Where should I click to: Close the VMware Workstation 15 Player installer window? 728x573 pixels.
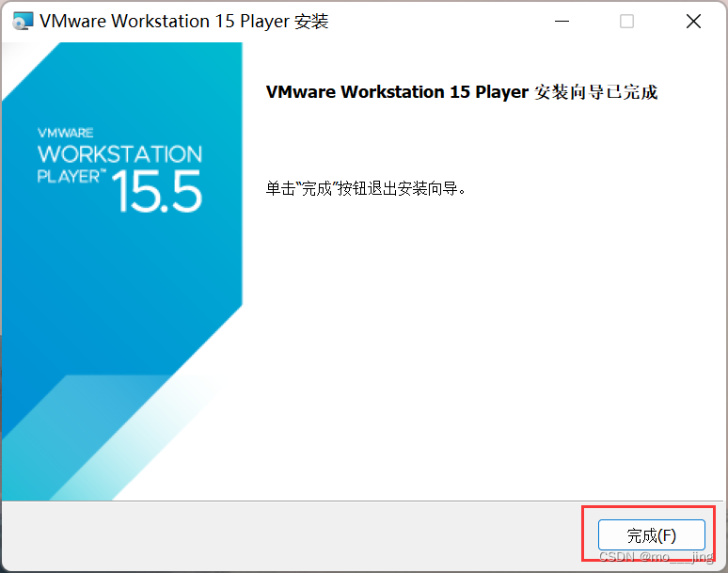(x=693, y=22)
